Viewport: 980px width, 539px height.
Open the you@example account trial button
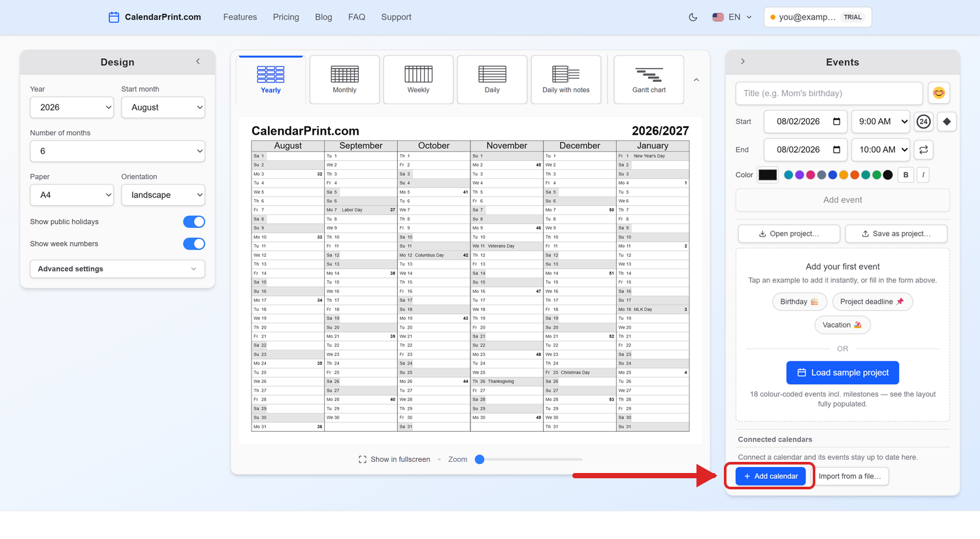tap(818, 17)
